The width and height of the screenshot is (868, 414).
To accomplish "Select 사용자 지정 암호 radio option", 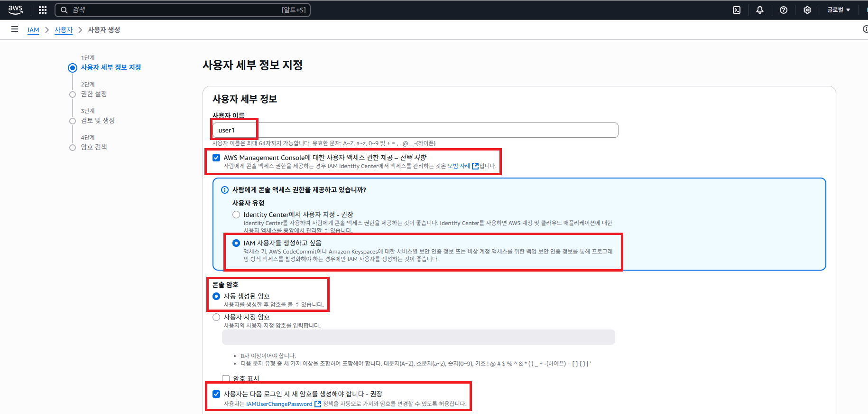I will pyautogui.click(x=216, y=317).
